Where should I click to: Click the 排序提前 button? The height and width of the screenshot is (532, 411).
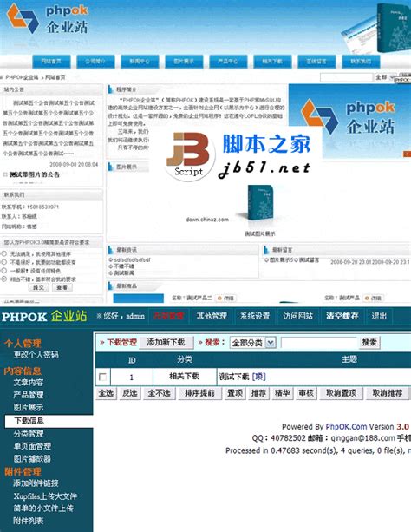tap(199, 393)
